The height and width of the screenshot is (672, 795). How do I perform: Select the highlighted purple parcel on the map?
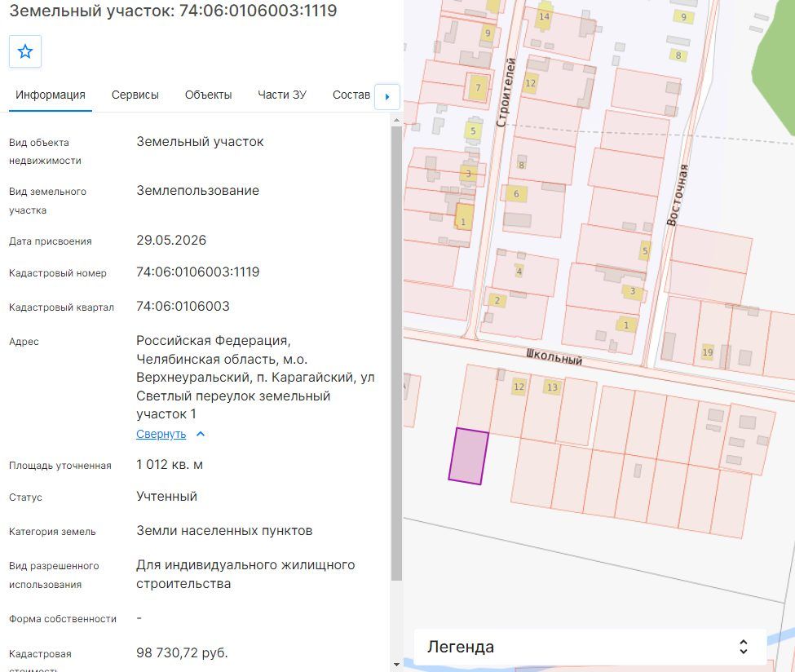pyautogui.click(x=469, y=457)
